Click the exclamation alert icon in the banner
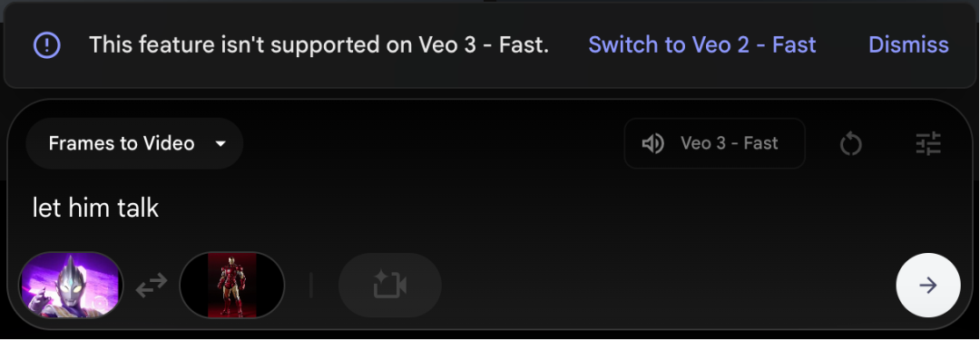980x340 pixels. pyautogui.click(x=47, y=45)
